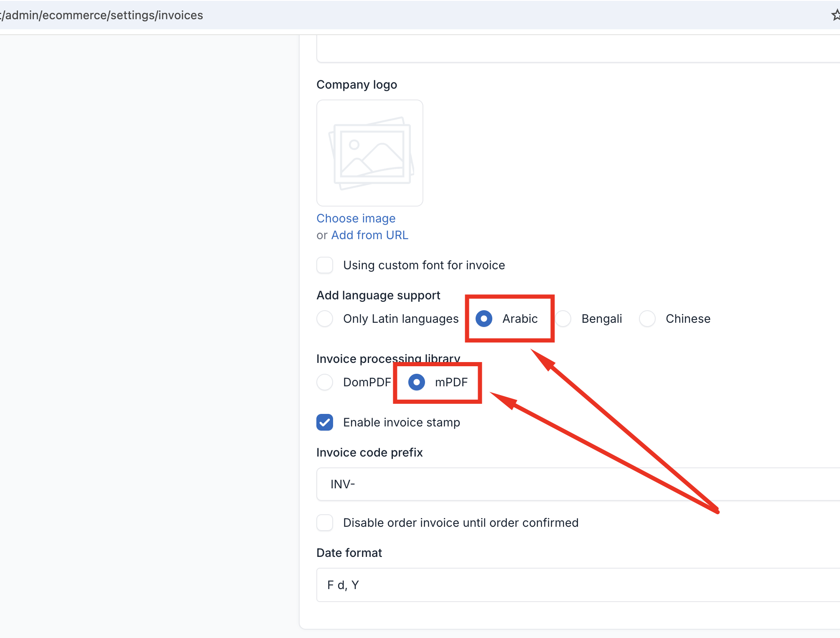The image size is (840, 638).
Task: Bookmark this page with the star icon
Action: 835,15
